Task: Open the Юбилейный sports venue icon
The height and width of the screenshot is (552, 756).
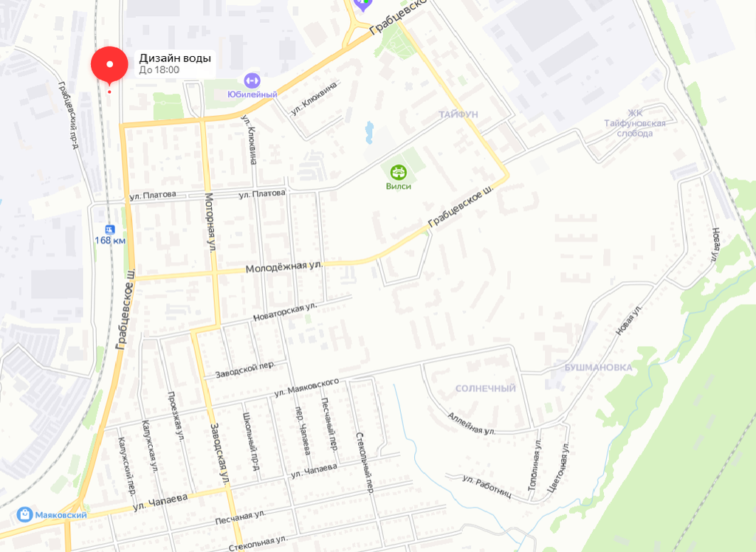Action: click(252, 80)
